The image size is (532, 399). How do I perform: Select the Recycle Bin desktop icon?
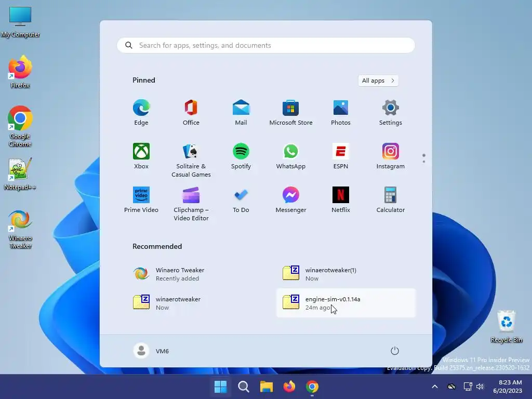click(507, 326)
